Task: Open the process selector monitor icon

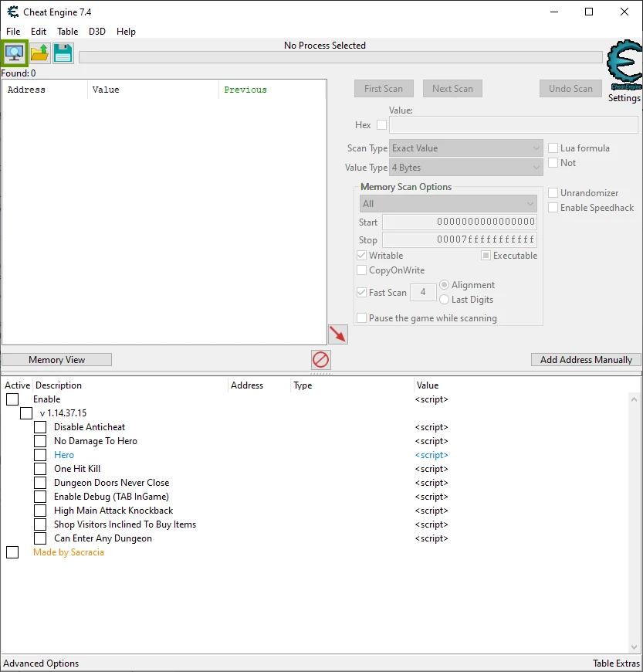Action: (x=15, y=53)
